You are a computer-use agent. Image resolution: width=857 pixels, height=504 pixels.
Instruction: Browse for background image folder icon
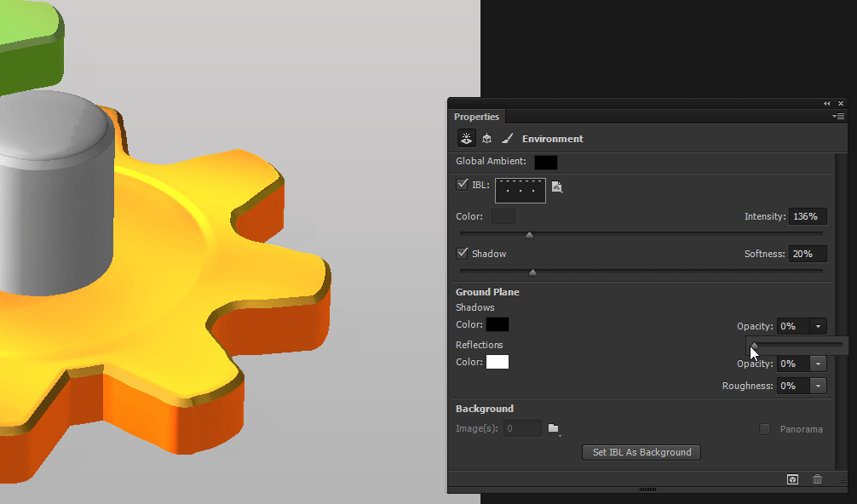coord(555,428)
